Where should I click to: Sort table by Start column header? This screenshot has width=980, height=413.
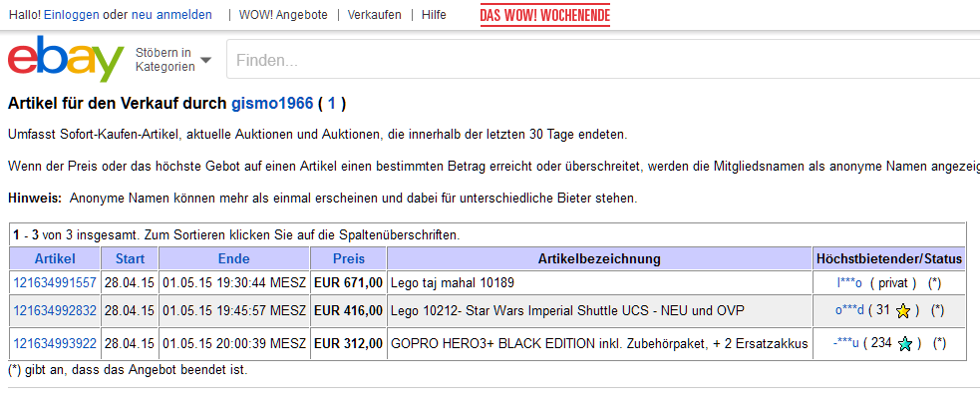(x=130, y=259)
